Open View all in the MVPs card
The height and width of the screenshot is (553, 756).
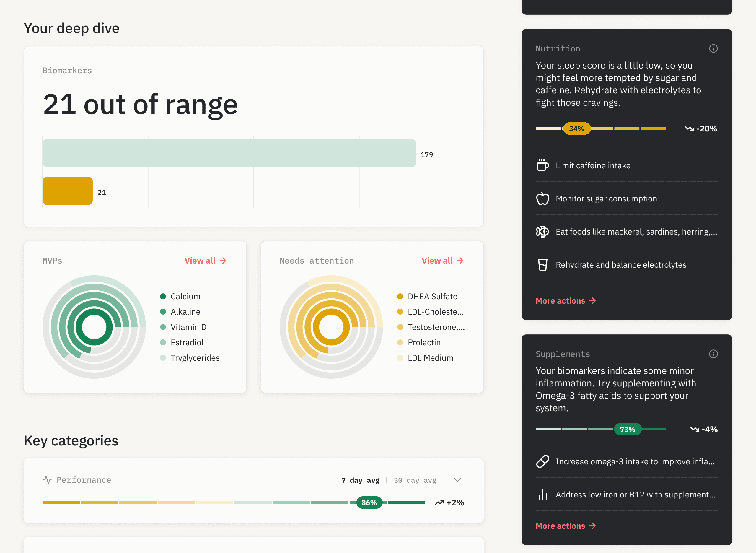click(x=205, y=261)
